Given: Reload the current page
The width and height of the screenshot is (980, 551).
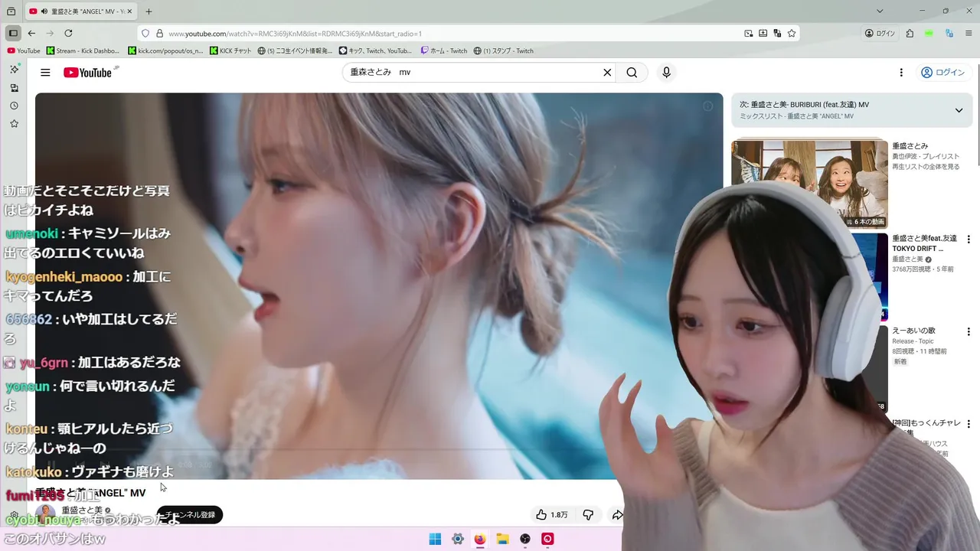Looking at the screenshot, I should (68, 33).
